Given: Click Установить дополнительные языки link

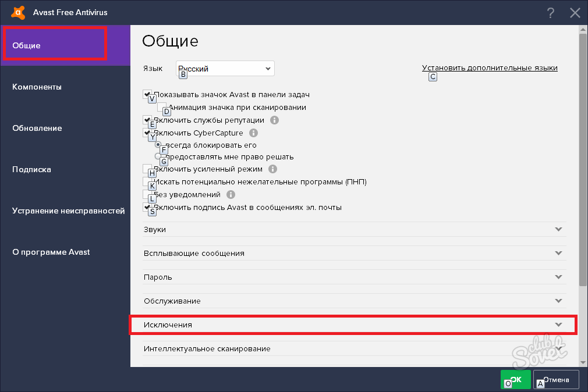Looking at the screenshot, I should (x=490, y=68).
